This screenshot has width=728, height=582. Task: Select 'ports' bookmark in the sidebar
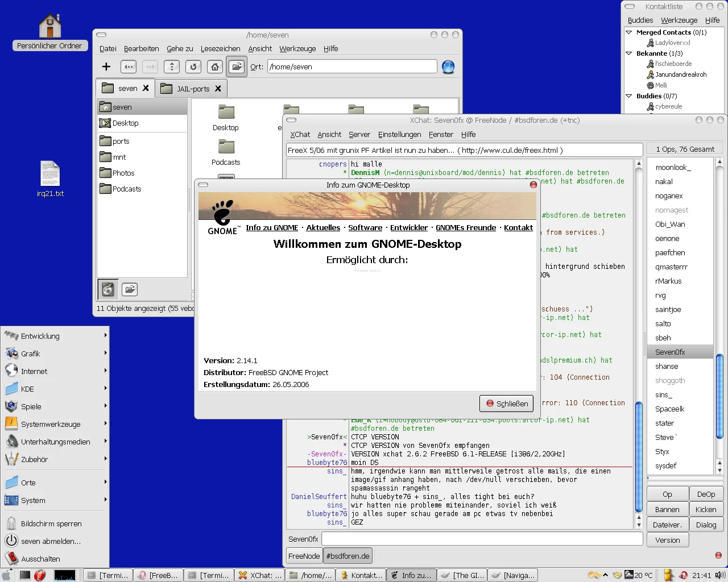(142, 141)
